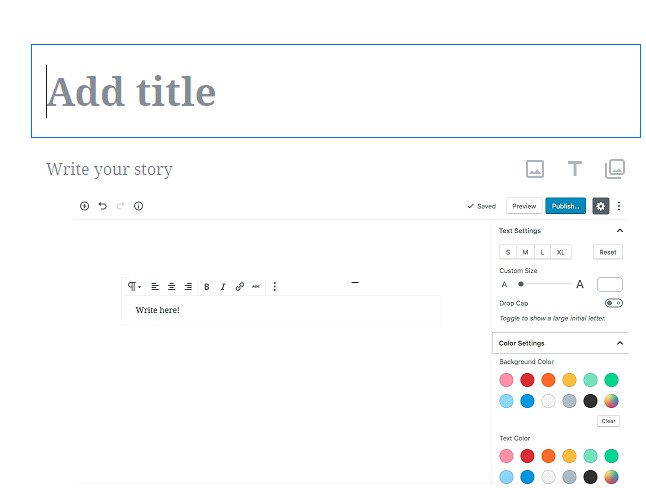646x488 pixels.
Task: Select the red background color swatch
Action: [x=527, y=380]
